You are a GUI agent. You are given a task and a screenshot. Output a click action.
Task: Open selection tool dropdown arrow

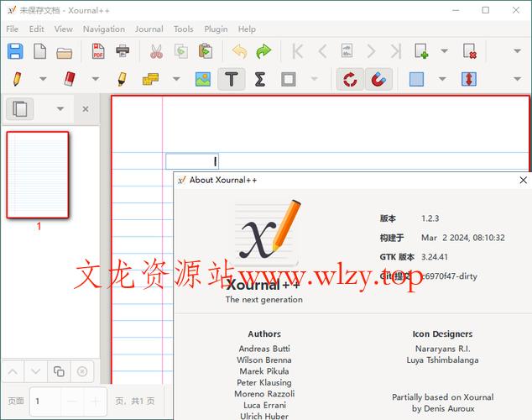[442, 79]
